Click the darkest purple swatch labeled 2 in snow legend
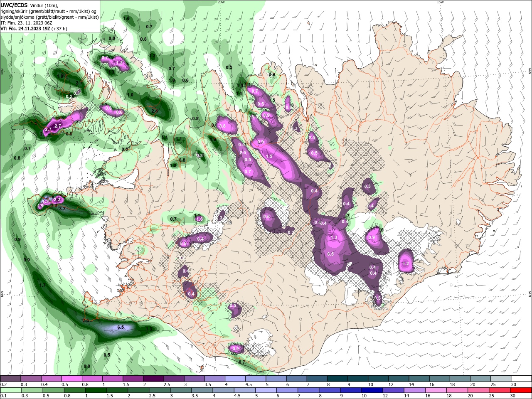Image resolution: width=532 pixels, height=399 pixels. 153,379
